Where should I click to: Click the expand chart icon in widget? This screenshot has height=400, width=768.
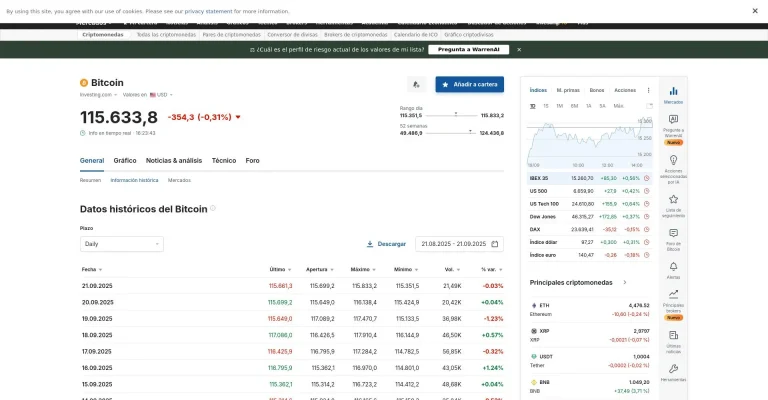point(649,106)
